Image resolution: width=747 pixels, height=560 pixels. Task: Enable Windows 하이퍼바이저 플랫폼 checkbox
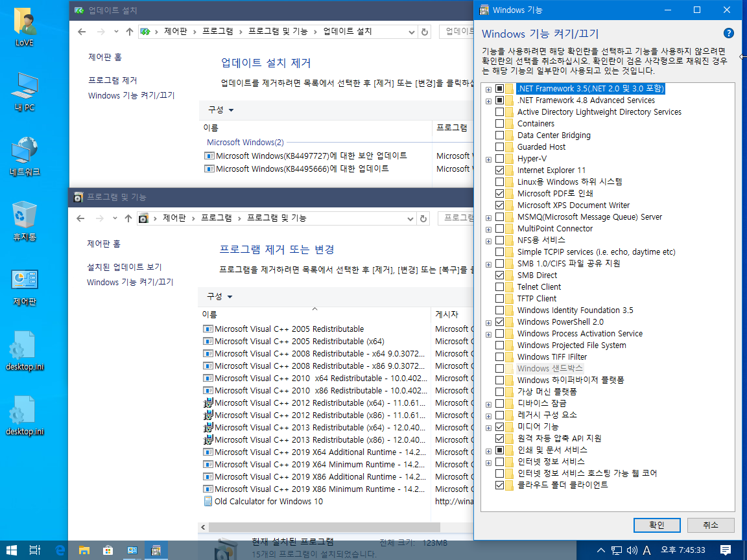pos(499,380)
